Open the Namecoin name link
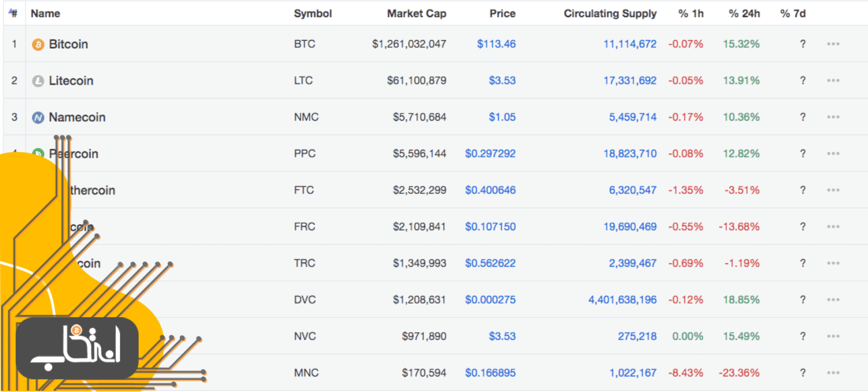Screen dimensions: 868x392 77,117
